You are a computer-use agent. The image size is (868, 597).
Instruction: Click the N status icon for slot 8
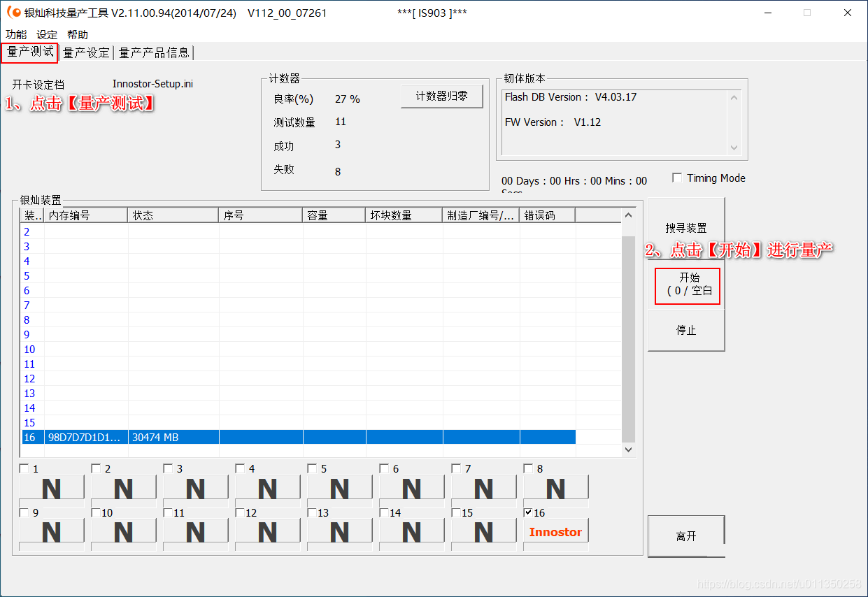555,488
